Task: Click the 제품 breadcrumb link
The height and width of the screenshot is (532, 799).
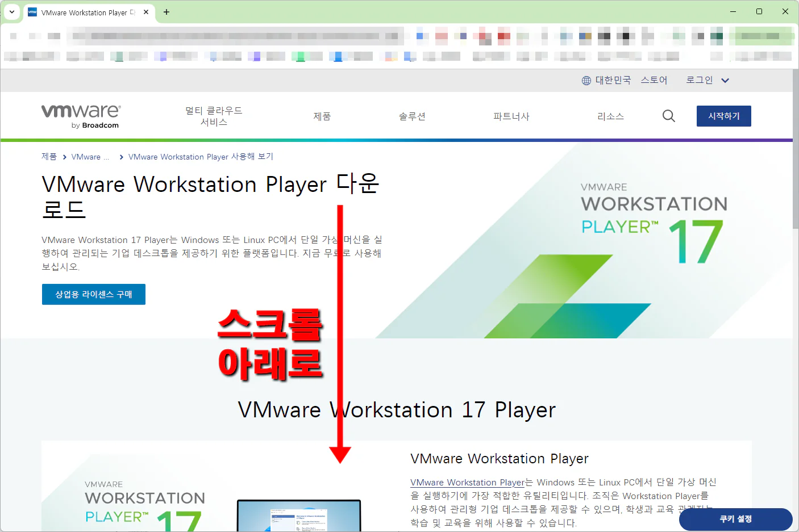Action: point(49,157)
